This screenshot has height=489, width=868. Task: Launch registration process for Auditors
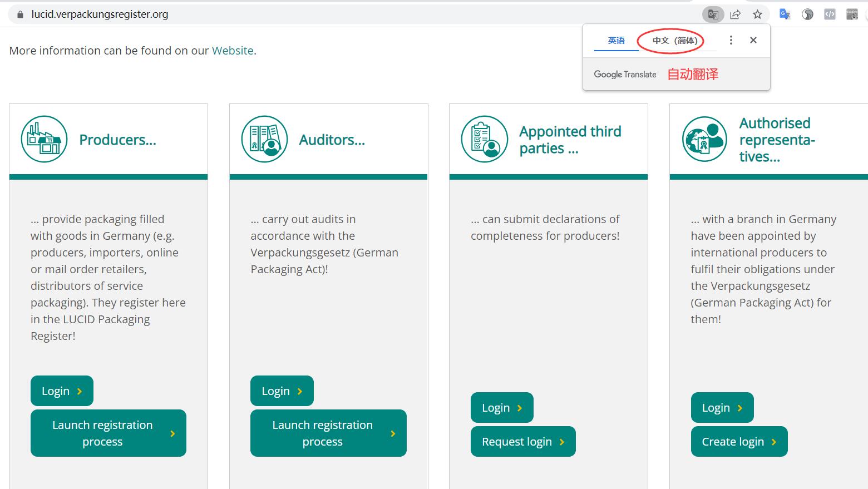328,433
